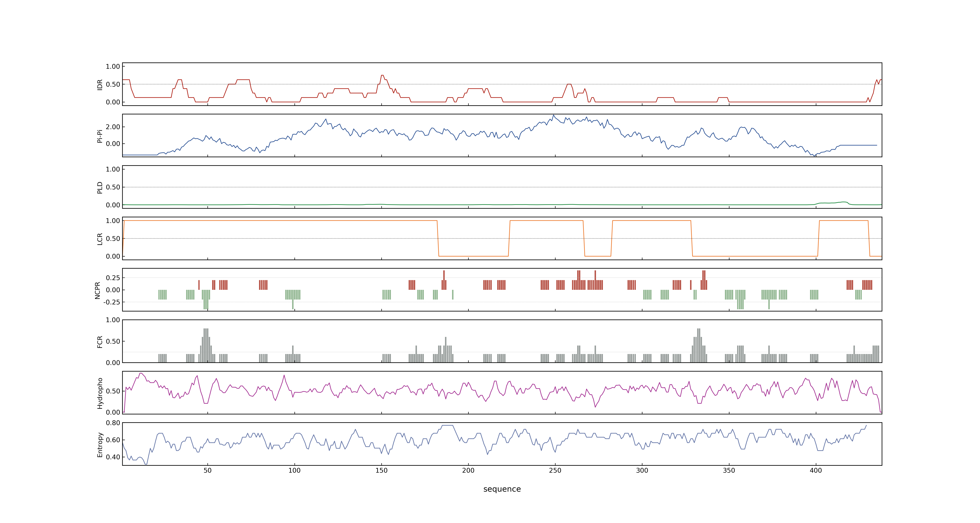980x523 pixels.
Task: Select the x-axis tick label "350"
Action: click(x=729, y=470)
